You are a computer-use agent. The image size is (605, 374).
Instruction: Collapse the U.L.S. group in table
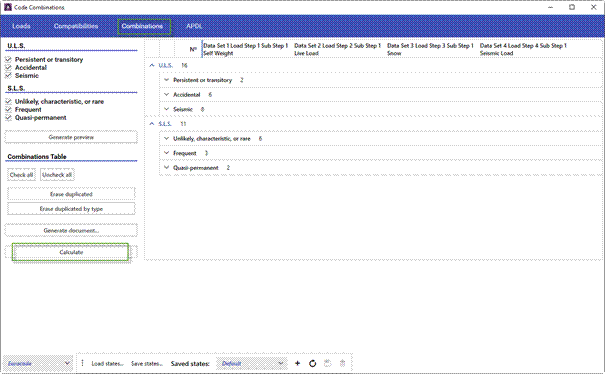pyautogui.click(x=152, y=65)
